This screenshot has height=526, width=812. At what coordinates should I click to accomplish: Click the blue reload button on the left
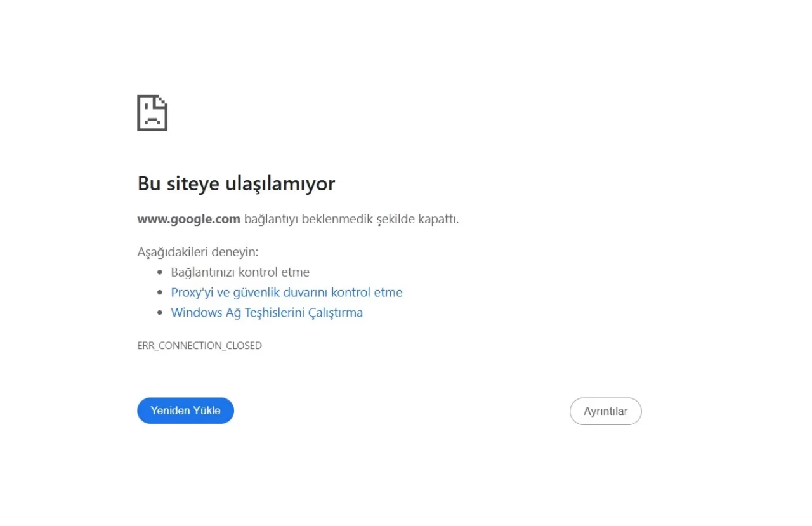pyautogui.click(x=185, y=411)
